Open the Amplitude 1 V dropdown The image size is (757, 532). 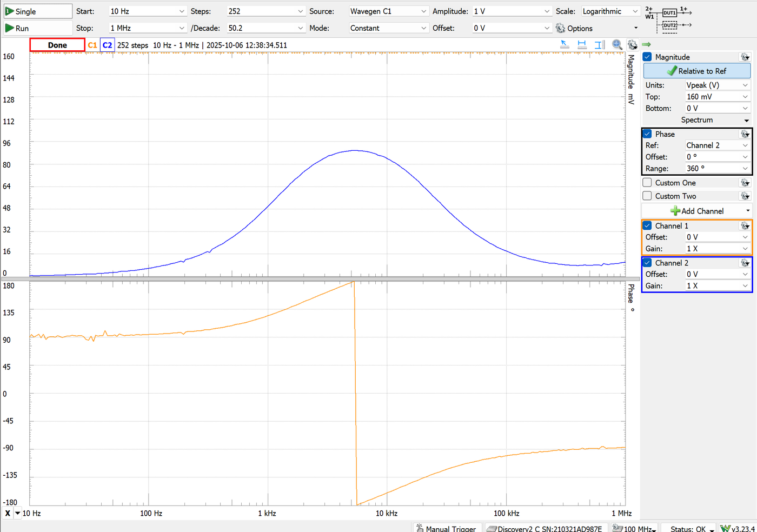click(x=512, y=11)
